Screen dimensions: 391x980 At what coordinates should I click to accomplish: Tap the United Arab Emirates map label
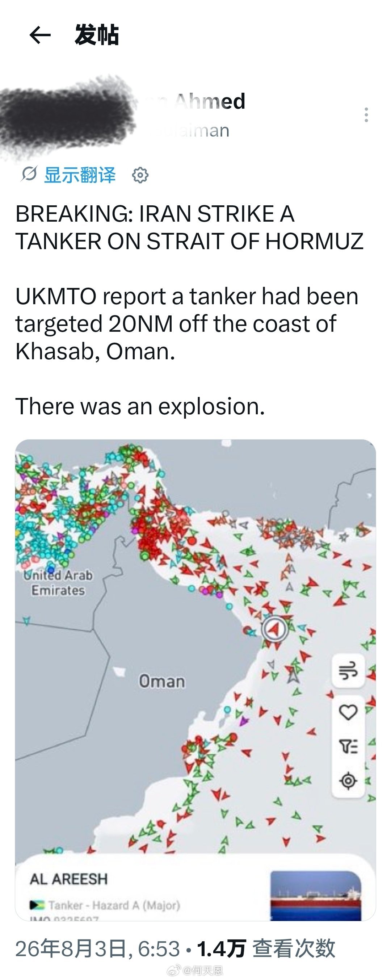58,582
